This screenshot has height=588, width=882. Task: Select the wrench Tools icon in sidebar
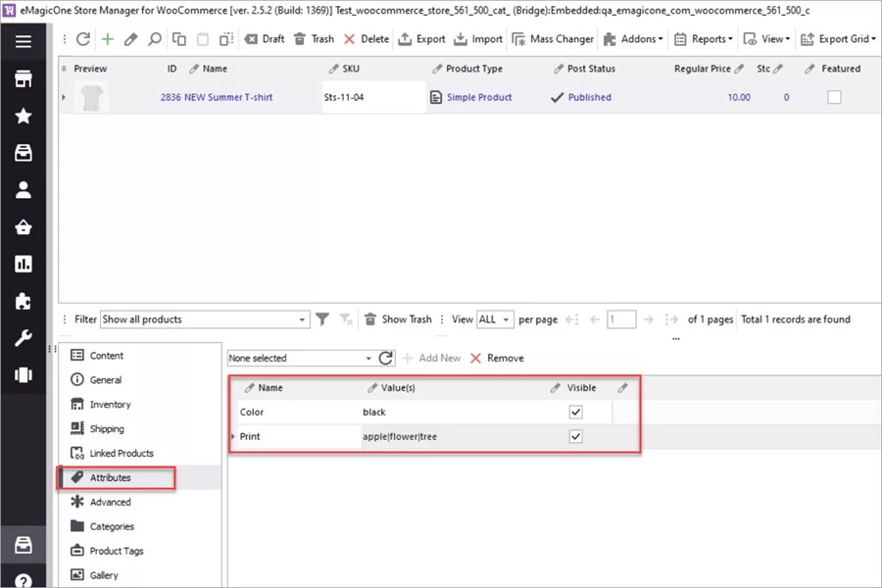[24, 335]
